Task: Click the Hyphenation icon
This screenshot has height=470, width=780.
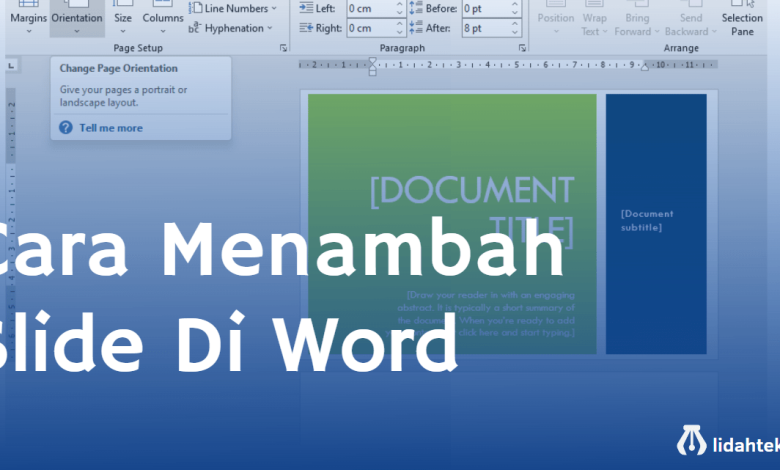Action: pyautogui.click(x=195, y=28)
